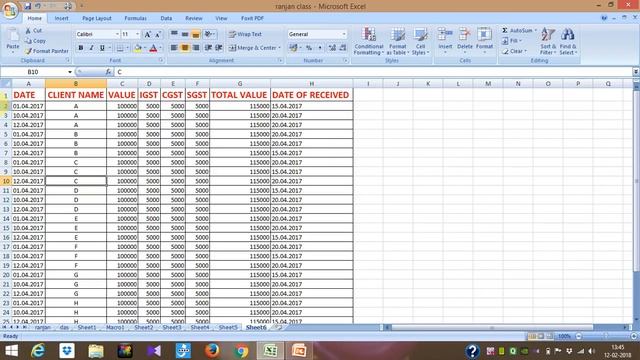Click Format cells button
The width and height of the screenshot is (640, 360).
pos(484,41)
